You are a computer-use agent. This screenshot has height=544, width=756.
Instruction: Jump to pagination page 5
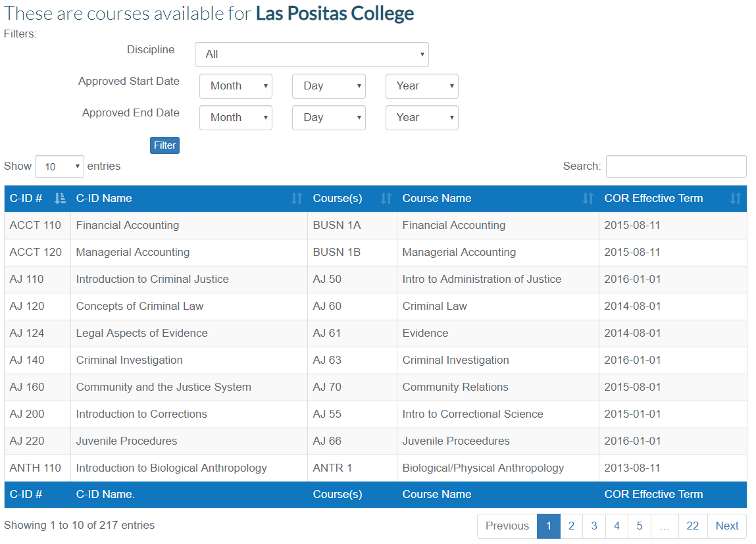coord(640,526)
